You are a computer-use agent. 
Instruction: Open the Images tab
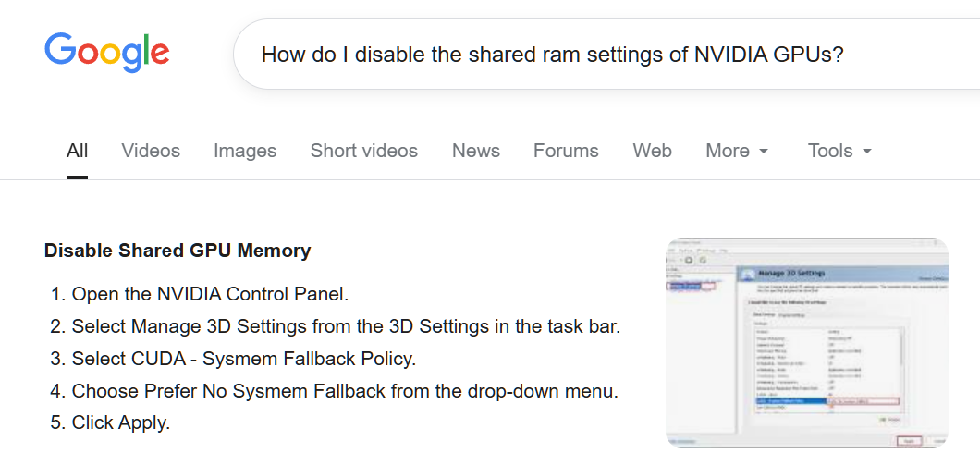245,151
